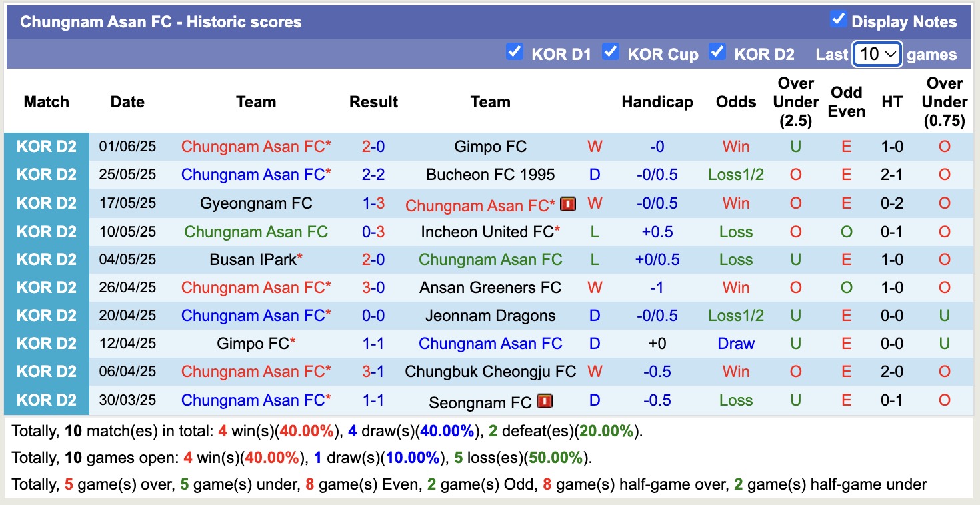The width and height of the screenshot is (980, 505).
Task: Toggle the Display Notes checkbox
Action: tap(838, 21)
